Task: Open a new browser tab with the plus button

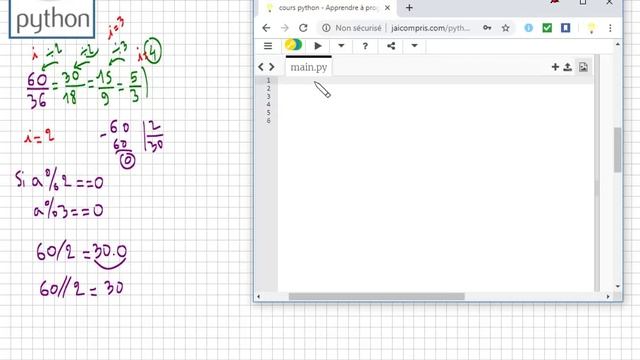Action: (409, 8)
